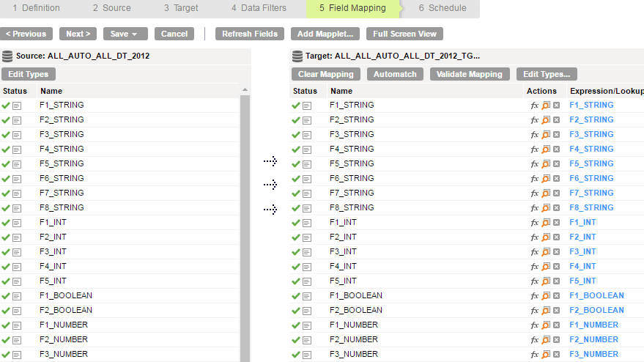
Task: Clear the mapping for target F3_NUMBER
Action: click(x=556, y=354)
